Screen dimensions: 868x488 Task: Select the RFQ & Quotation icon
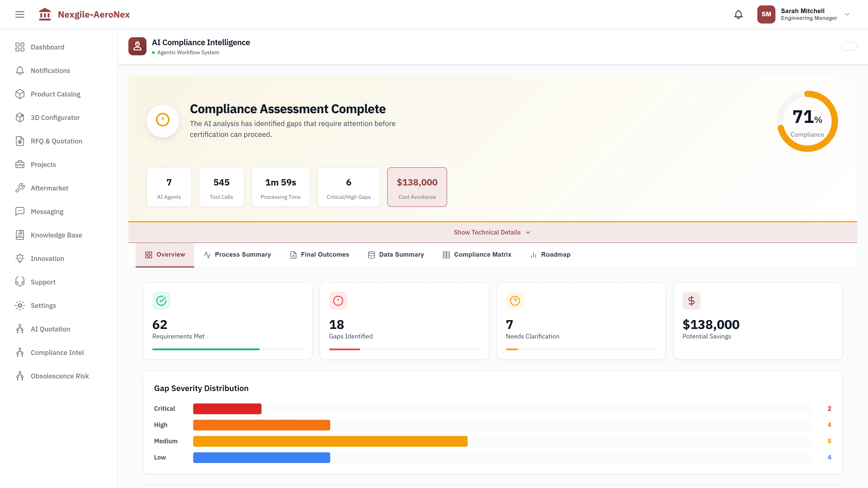point(19,141)
